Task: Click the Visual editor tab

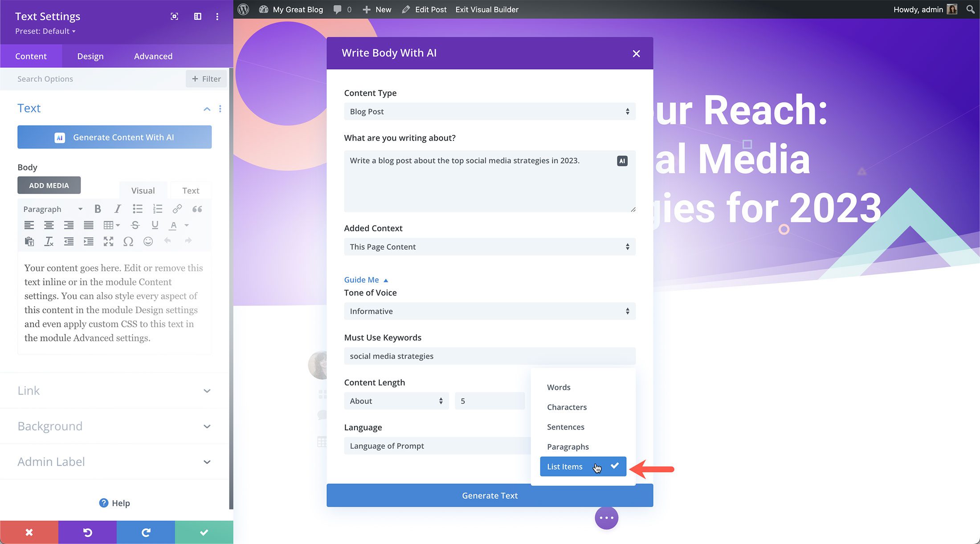Action: 143,190
